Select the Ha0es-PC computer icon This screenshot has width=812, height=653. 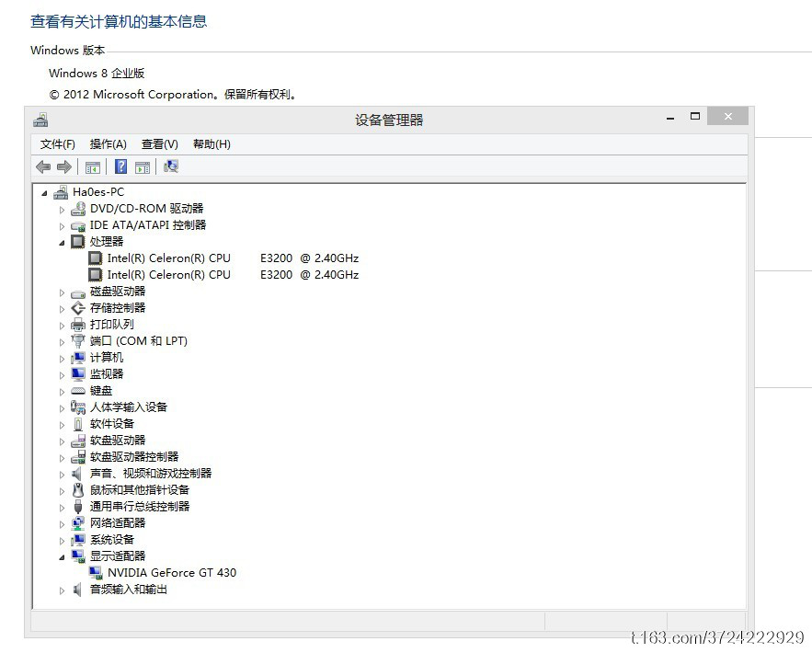tap(61, 192)
